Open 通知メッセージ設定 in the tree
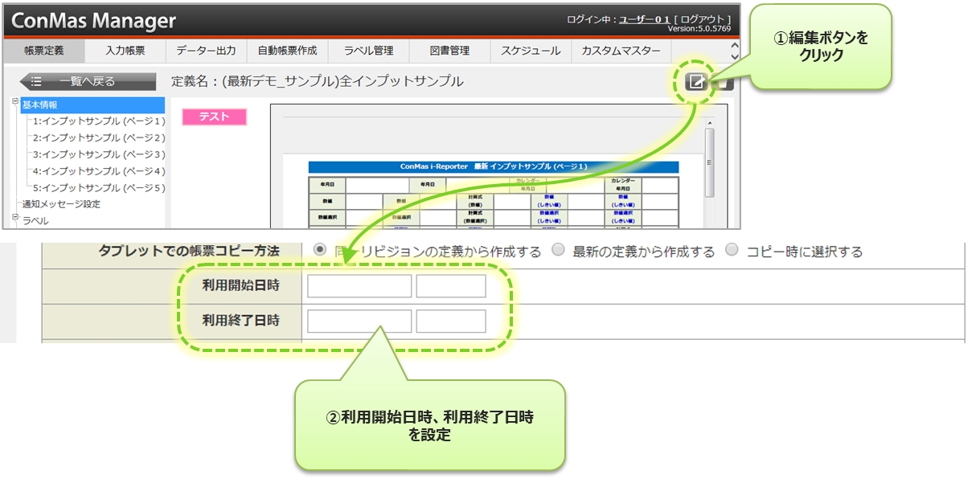980x479 pixels. pos(61,204)
